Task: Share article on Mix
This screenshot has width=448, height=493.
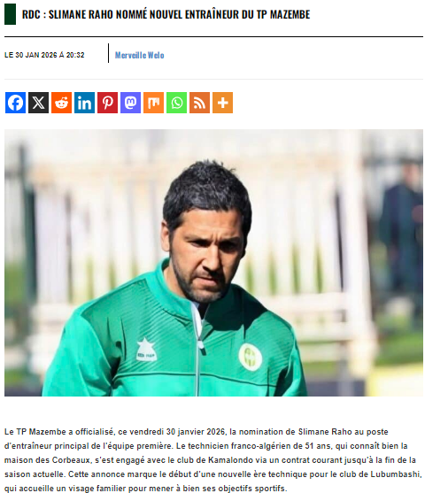Action: point(153,103)
